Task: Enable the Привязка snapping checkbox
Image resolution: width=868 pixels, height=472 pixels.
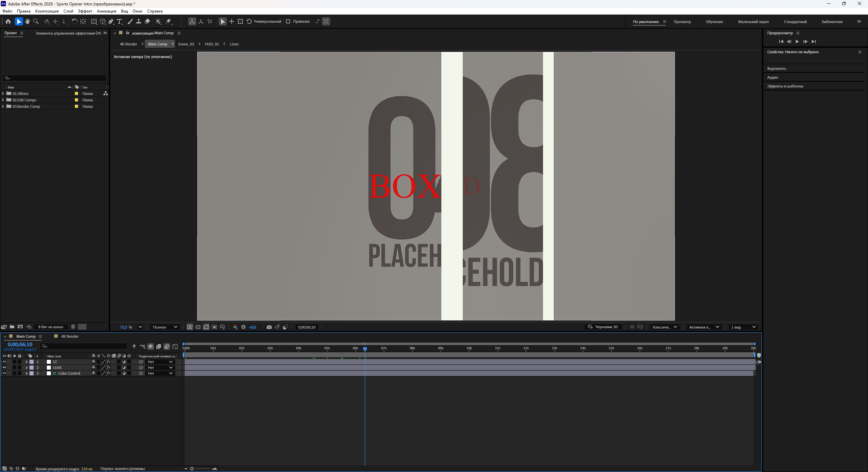Action: point(288,21)
